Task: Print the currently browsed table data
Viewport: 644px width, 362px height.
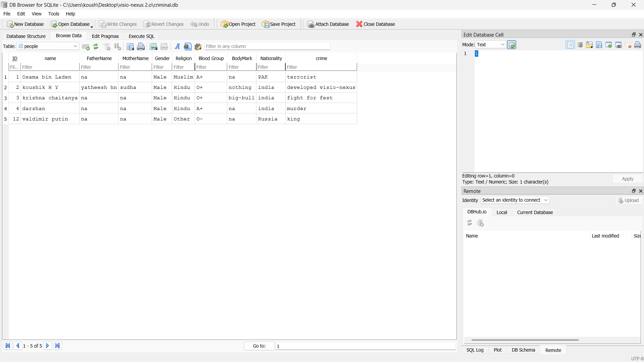Action: 141,47
